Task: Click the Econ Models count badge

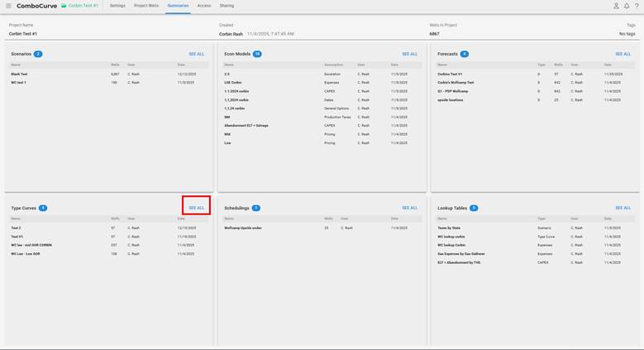Action: 257,54
